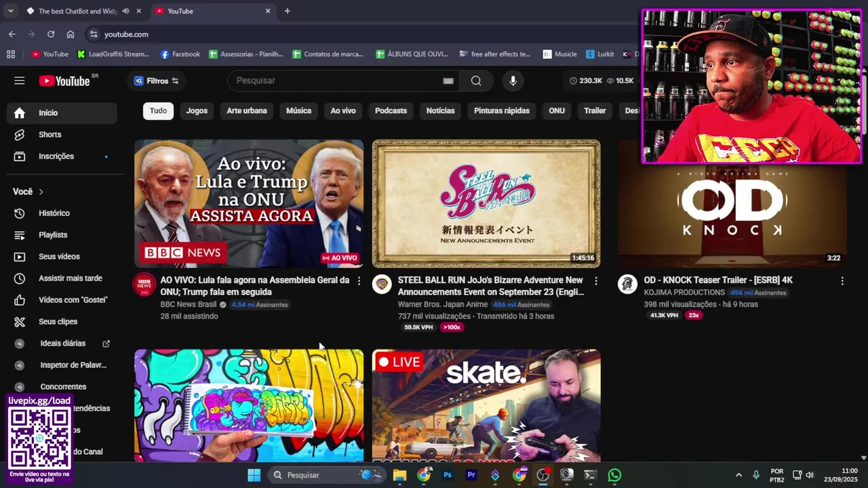Expand the Você section chevron
Viewport: 868px width, 488px height.
(x=41, y=192)
